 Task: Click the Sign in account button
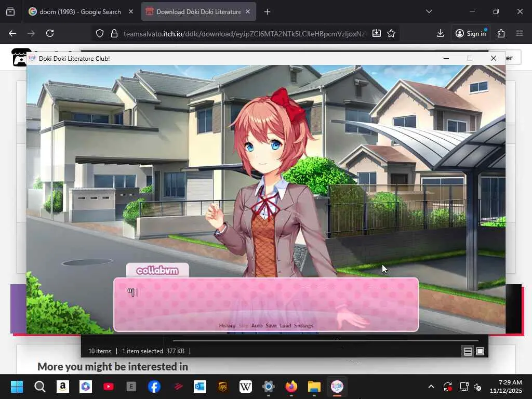pos(471,33)
